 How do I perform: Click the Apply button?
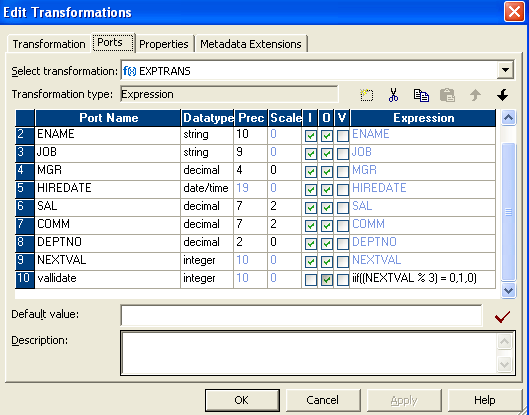404,400
